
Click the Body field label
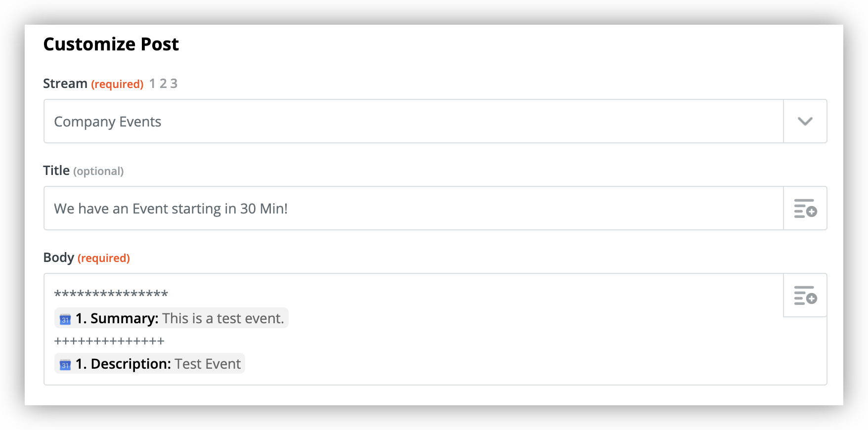[59, 258]
